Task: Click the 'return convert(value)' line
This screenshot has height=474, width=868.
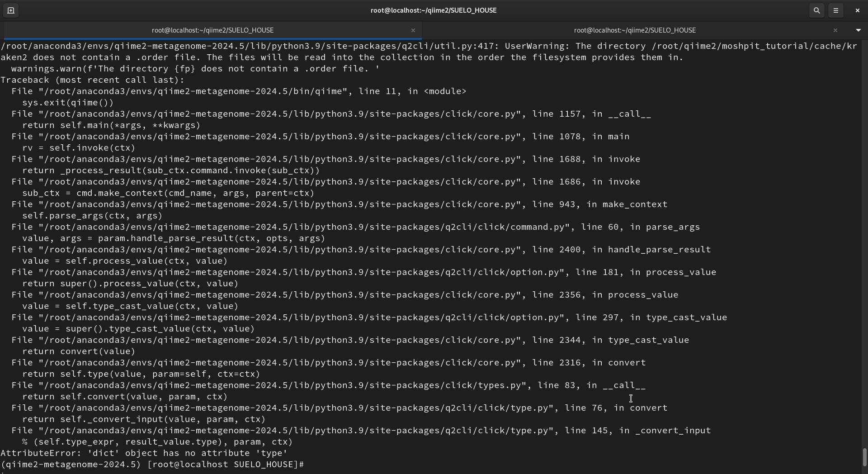Action: click(79, 351)
